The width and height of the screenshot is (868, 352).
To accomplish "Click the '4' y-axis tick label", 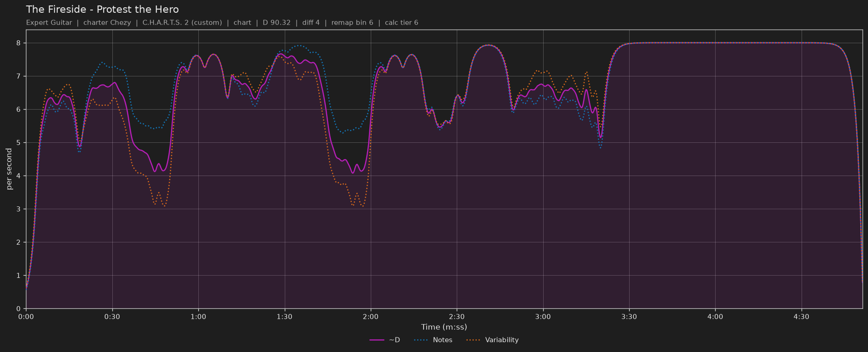I will point(19,176).
